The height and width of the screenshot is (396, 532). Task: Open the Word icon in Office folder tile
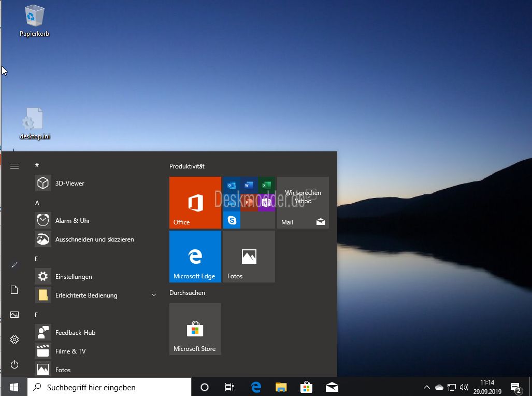click(x=249, y=186)
